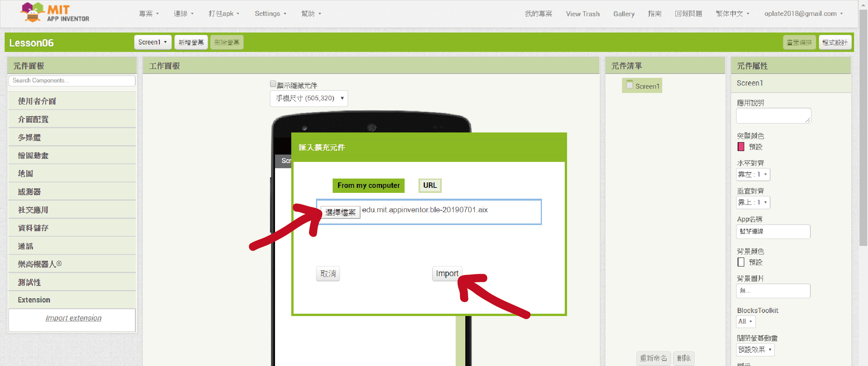
Task: Switch to 程式設計 blocks view
Action: click(835, 42)
